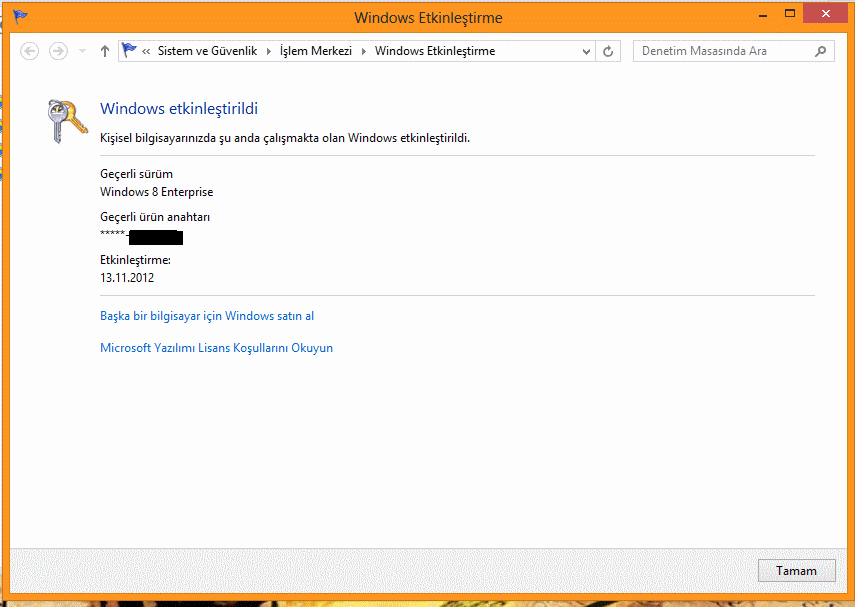Minimize the Windows Etkinleştirme window
Screen dimensions: 855x607
[763, 15]
